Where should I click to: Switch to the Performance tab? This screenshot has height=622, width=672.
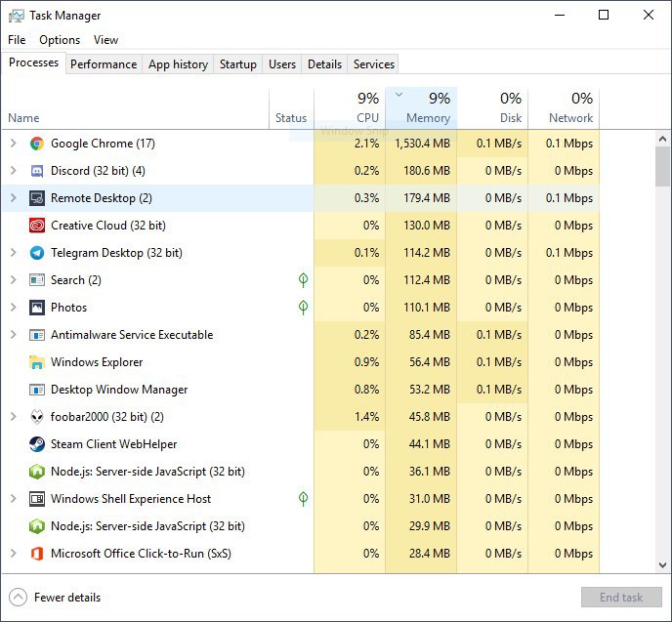click(104, 64)
